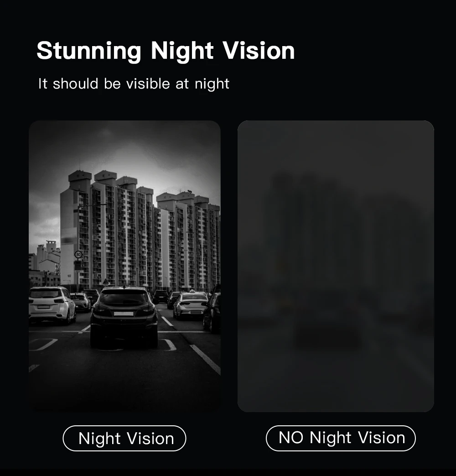This screenshot has width=456, height=476.
Task: Click the triangular warning road sign
Action: tap(106, 282)
